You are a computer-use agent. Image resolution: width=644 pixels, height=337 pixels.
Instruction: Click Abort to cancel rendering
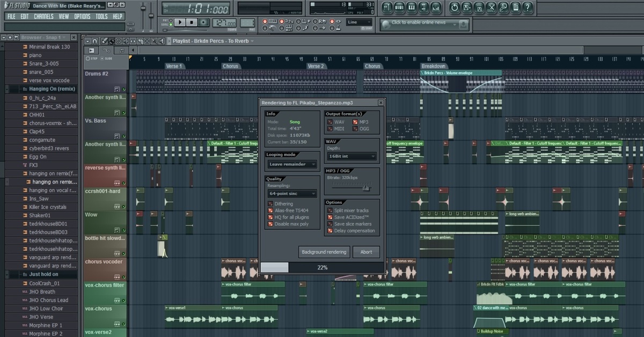pyautogui.click(x=366, y=252)
